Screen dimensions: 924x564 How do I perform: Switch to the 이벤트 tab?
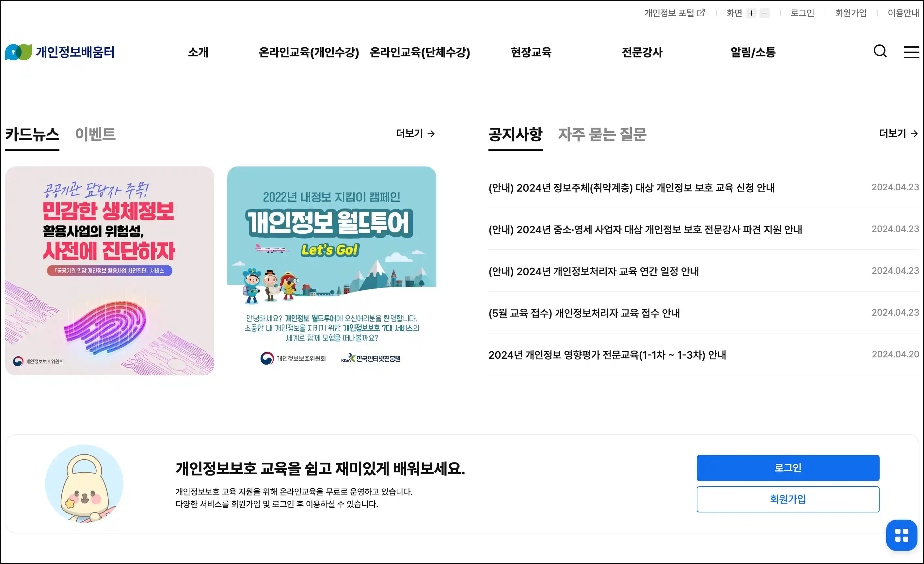coord(95,134)
